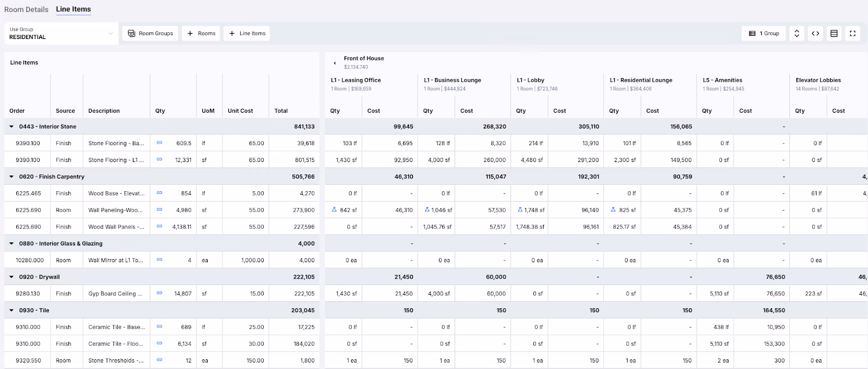Switch to the Room Details tab
This screenshot has width=868, height=369.
pyautogui.click(x=26, y=9)
